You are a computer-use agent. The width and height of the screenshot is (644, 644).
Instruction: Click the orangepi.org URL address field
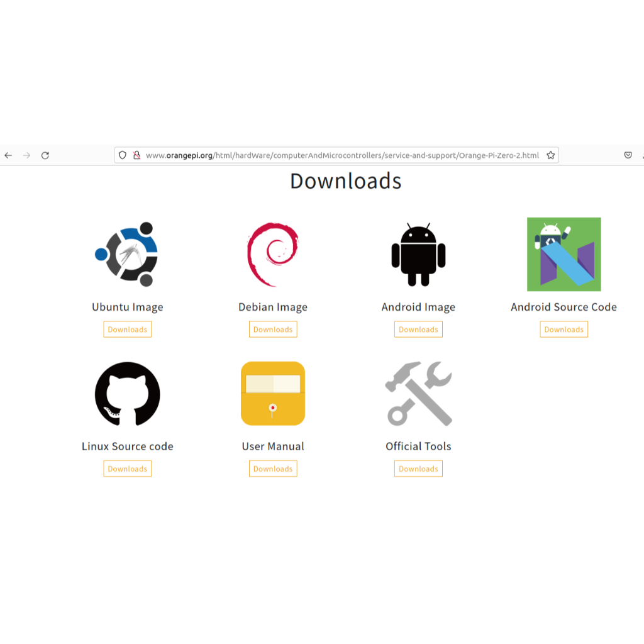342,155
